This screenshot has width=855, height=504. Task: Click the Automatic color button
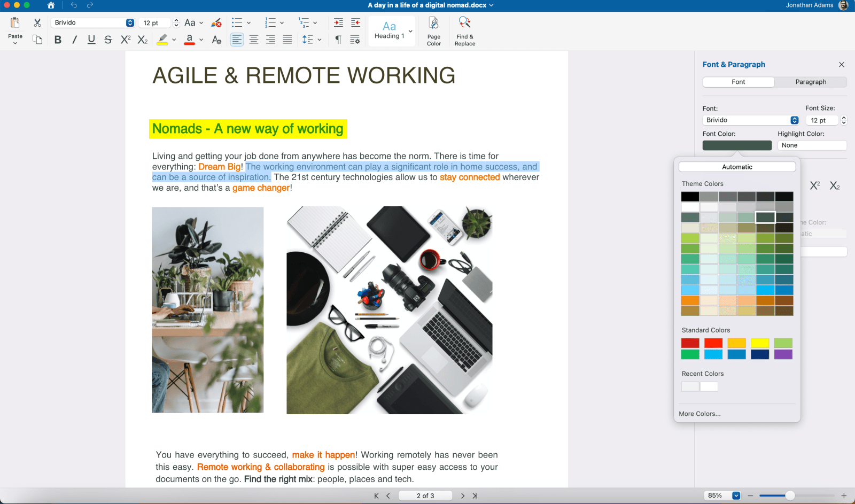click(737, 167)
